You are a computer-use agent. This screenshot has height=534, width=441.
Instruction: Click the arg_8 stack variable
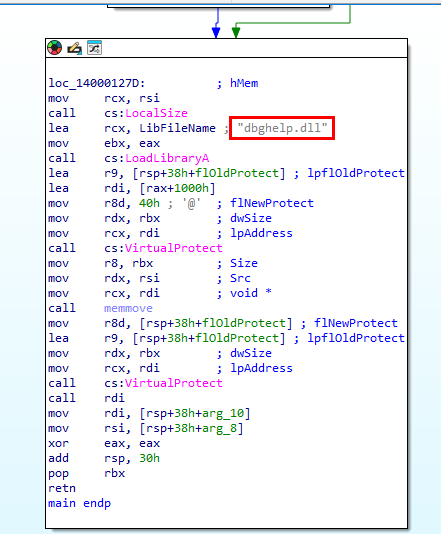[x=220, y=428]
